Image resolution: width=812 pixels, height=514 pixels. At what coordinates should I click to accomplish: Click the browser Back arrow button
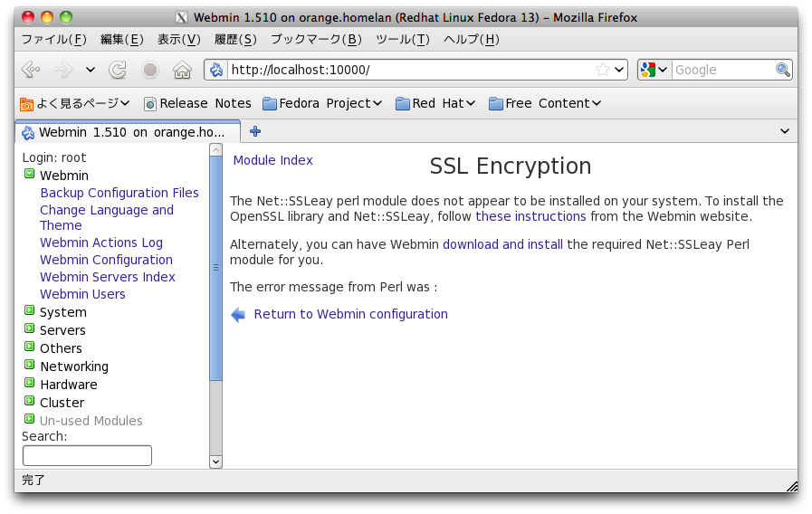point(30,70)
